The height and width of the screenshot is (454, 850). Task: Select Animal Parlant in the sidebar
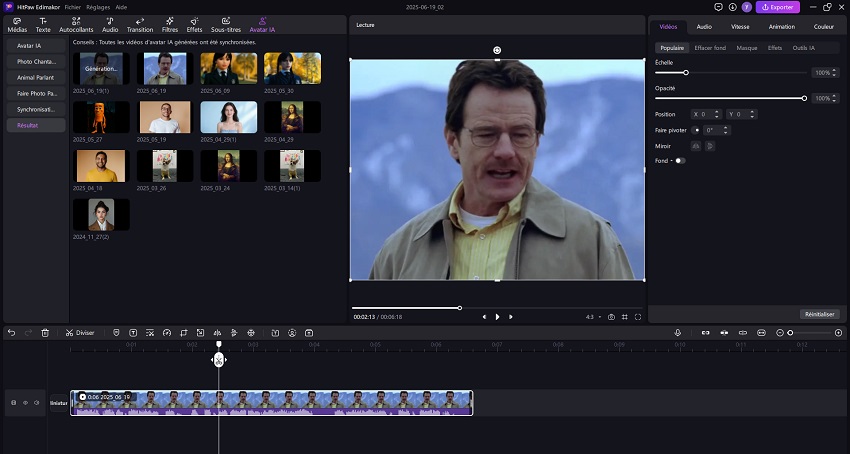pos(36,78)
